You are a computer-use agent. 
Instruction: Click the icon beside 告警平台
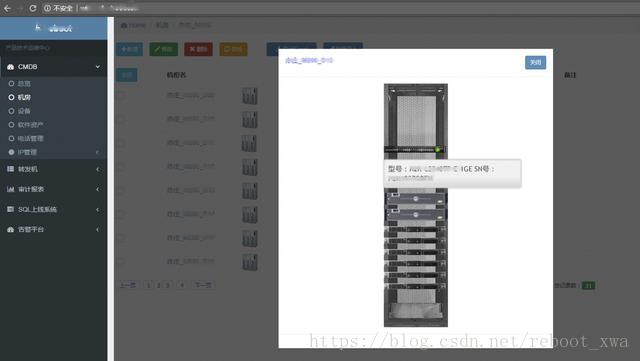[x=11, y=229]
